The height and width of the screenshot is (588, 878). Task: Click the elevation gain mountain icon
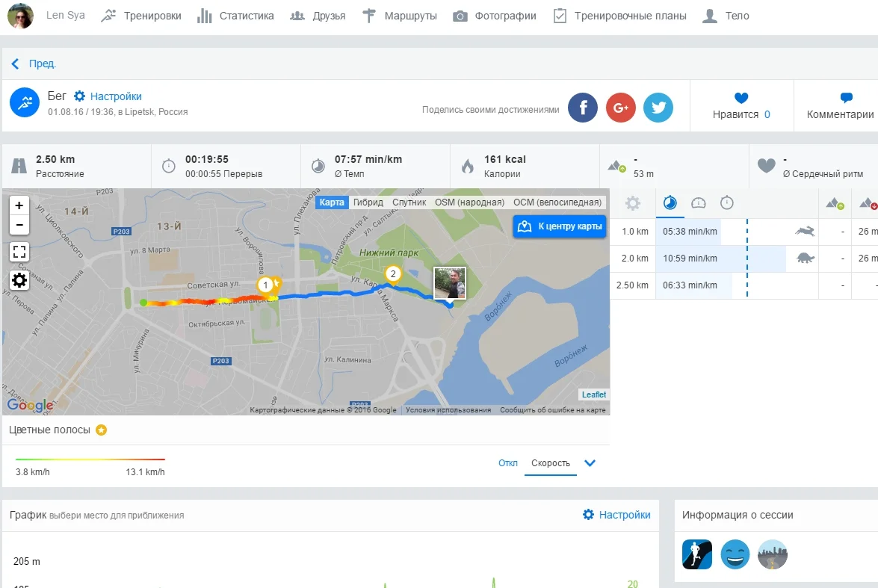(616, 166)
